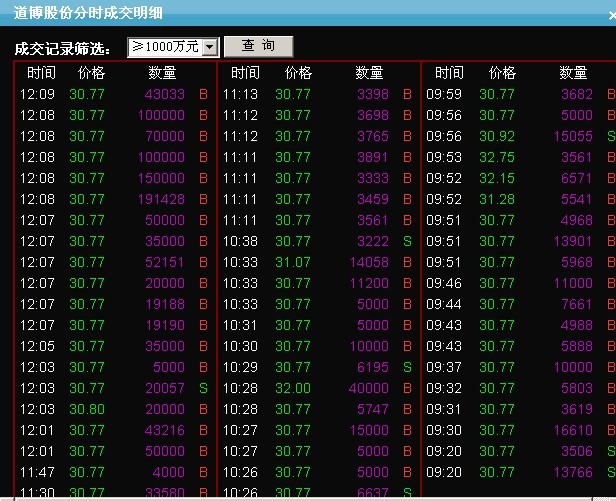Click the dropdown arrow beside ≥1000万元

click(x=209, y=47)
